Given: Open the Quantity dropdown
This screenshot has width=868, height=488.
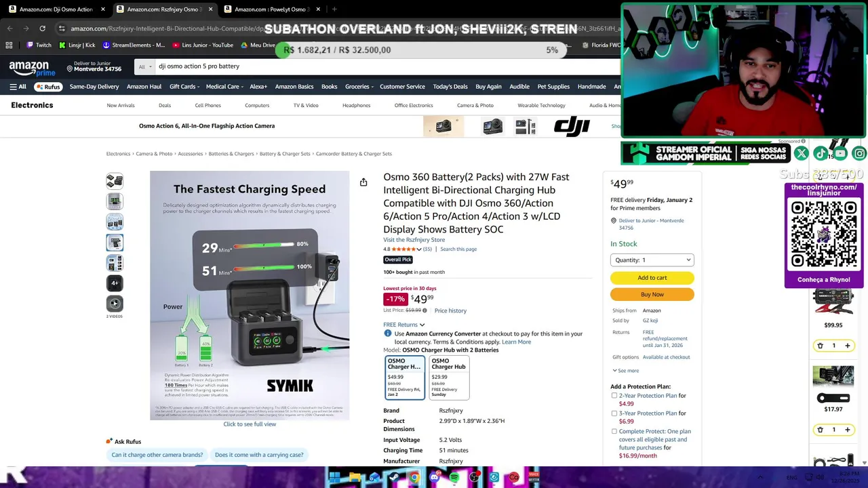Looking at the screenshot, I should coord(652,260).
